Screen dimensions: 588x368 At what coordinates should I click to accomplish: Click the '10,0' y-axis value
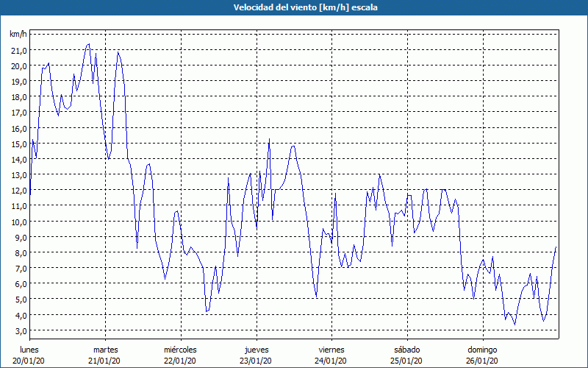(x=19, y=222)
